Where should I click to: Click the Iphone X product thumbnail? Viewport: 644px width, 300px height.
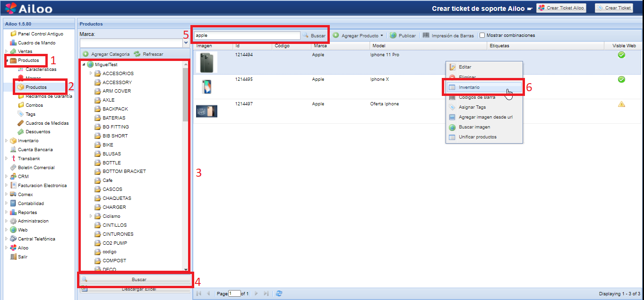(206, 86)
